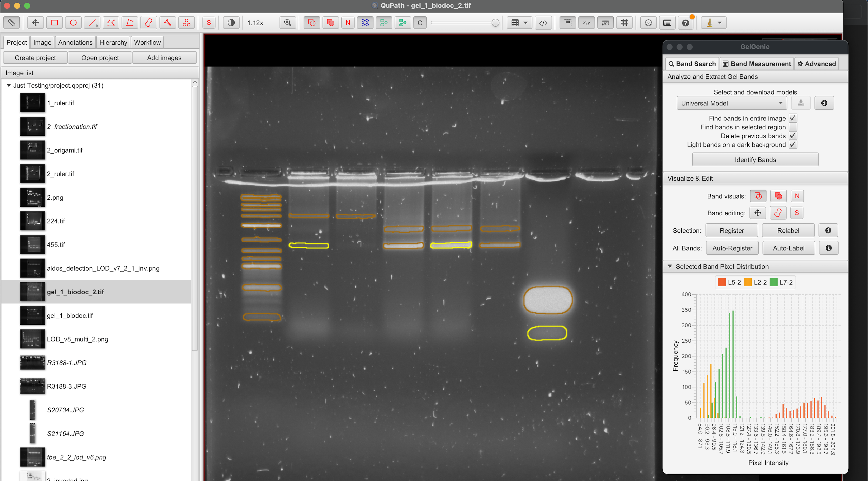Open the script editor icon

tap(543, 23)
